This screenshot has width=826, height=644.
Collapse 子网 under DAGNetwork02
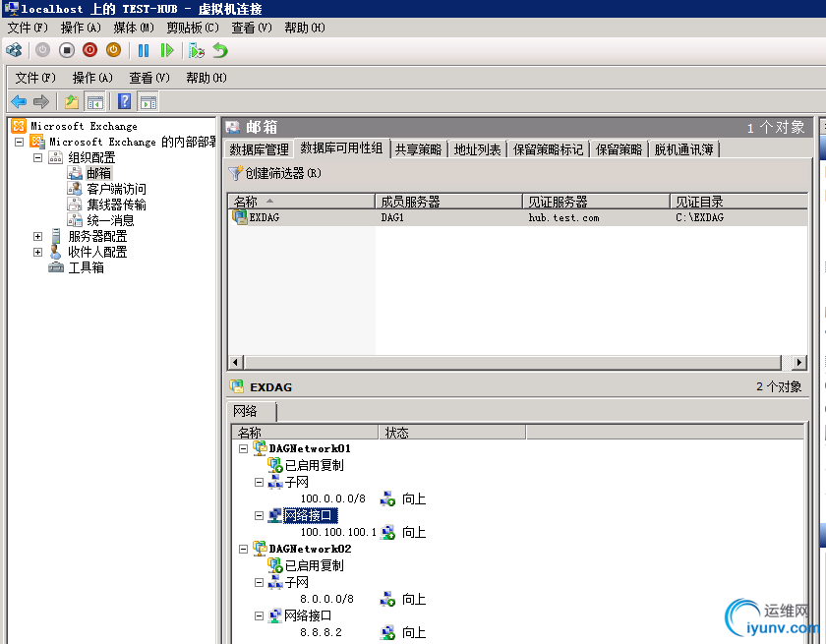point(259,582)
